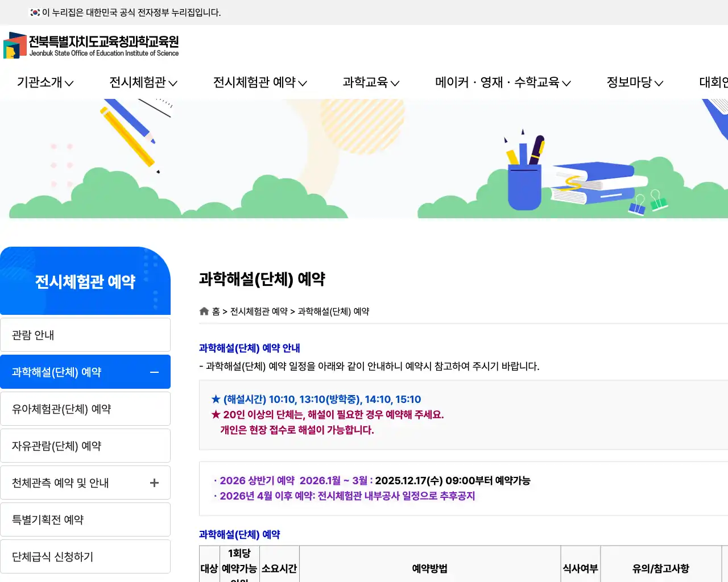Open the 과학교육 dropdown menu

click(370, 82)
